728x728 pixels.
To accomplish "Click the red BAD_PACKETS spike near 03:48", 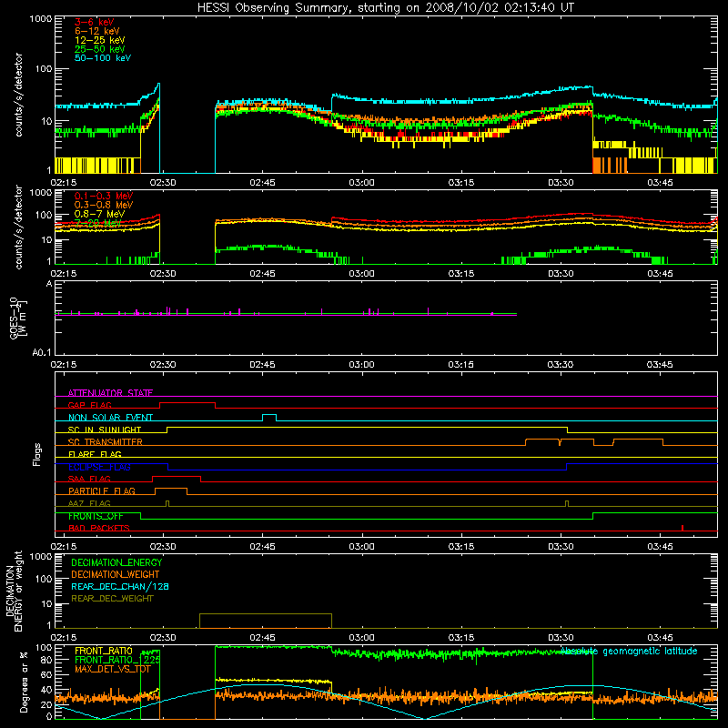I will click(x=682, y=528).
